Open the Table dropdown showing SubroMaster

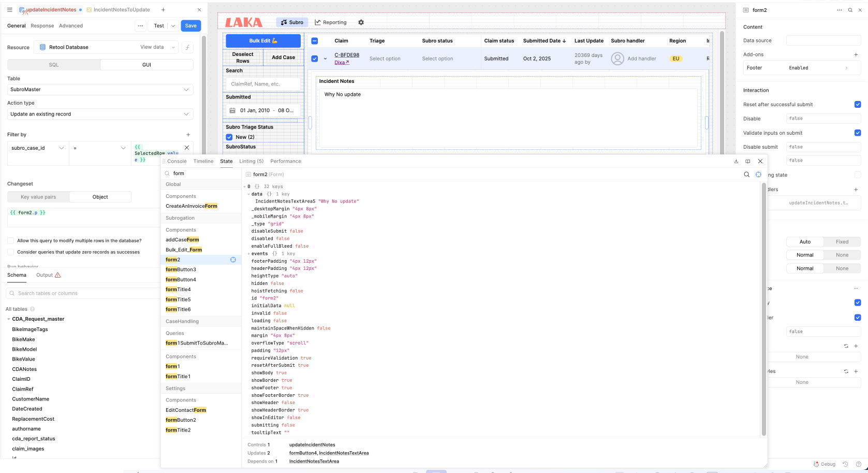tap(100, 90)
